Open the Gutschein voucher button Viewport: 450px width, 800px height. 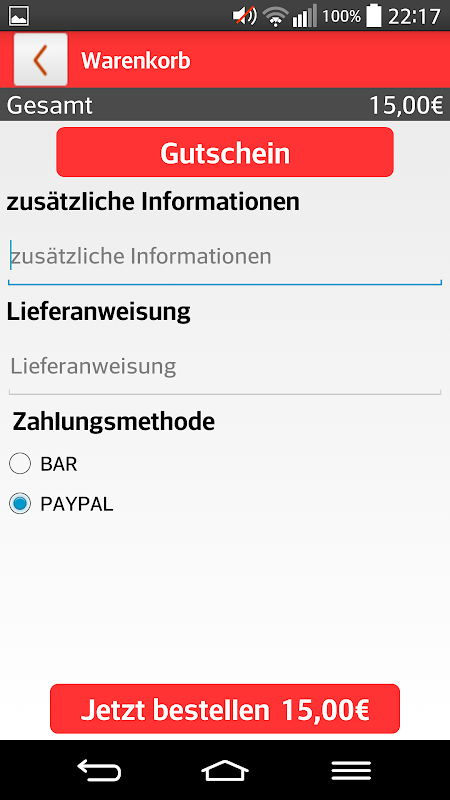pos(225,152)
